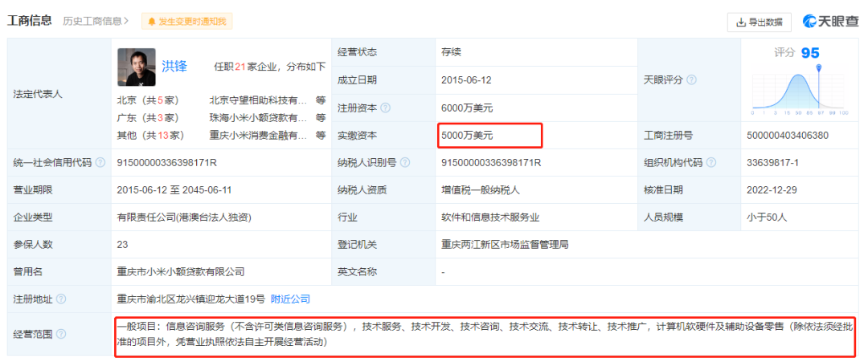Select the 经营范围 description text
Image resolution: width=868 pixels, height=362 pixels.
pos(485,335)
